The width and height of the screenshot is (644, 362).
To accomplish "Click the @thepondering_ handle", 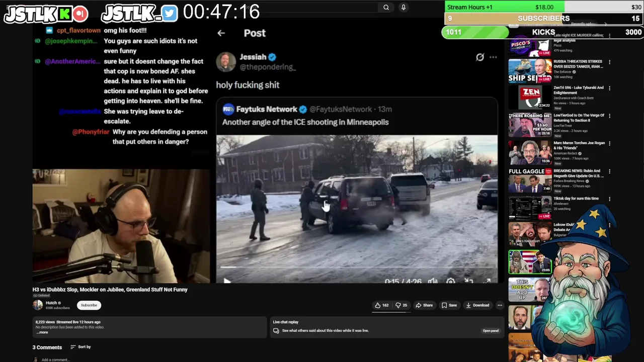I will 268,67.
